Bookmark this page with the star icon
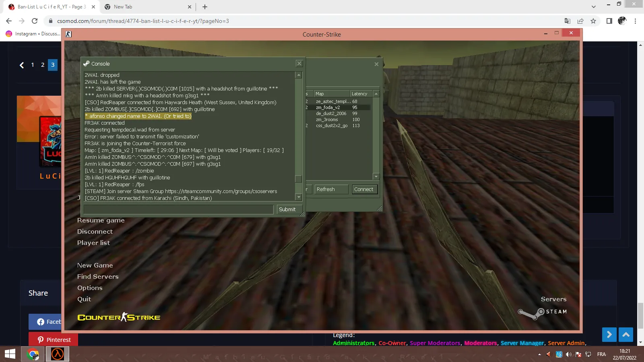 pos(593,21)
